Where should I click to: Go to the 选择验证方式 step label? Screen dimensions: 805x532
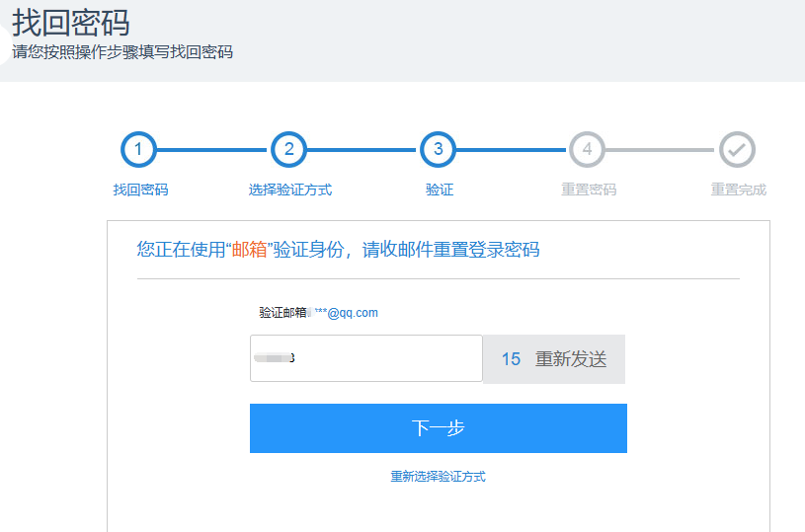click(x=289, y=190)
